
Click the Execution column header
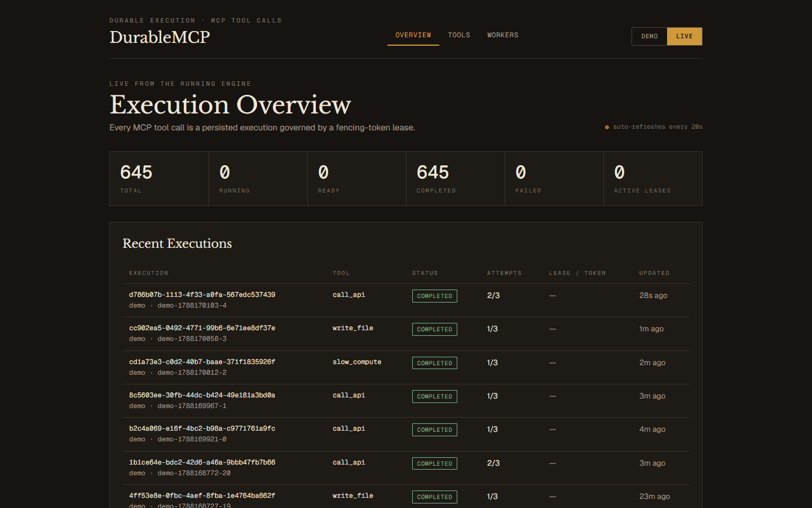[x=149, y=273]
